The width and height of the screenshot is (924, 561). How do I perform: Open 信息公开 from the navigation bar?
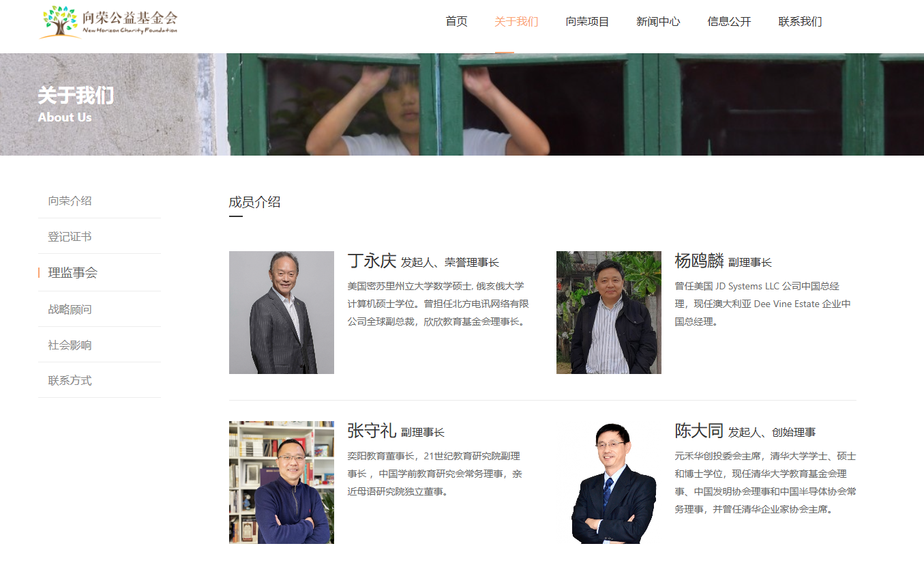point(729,21)
